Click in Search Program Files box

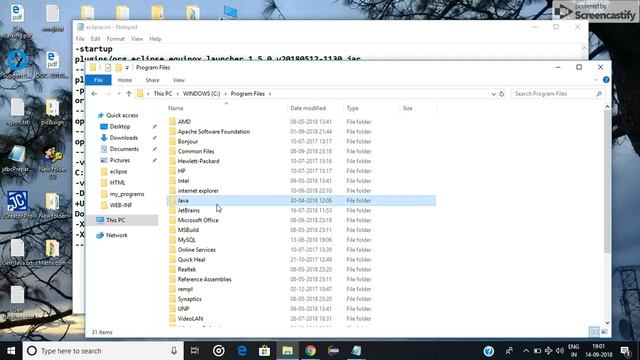(558, 93)
